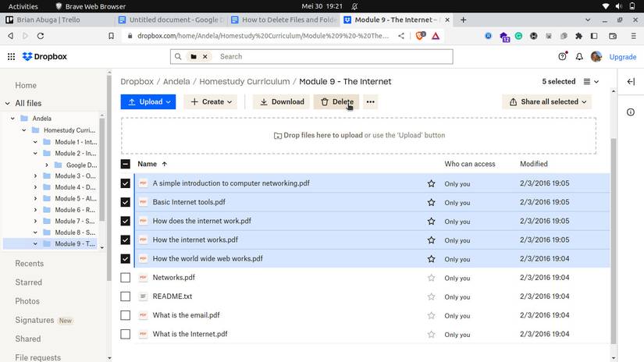Open Starred in sidebar
The image size is (644, 362).
pyautogui.click(x=28, y=282)
